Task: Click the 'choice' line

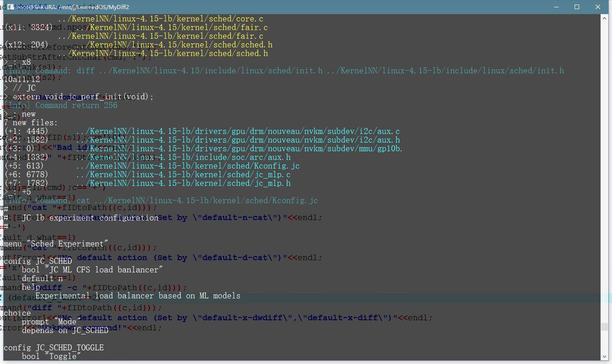Action: coord(17,313)
